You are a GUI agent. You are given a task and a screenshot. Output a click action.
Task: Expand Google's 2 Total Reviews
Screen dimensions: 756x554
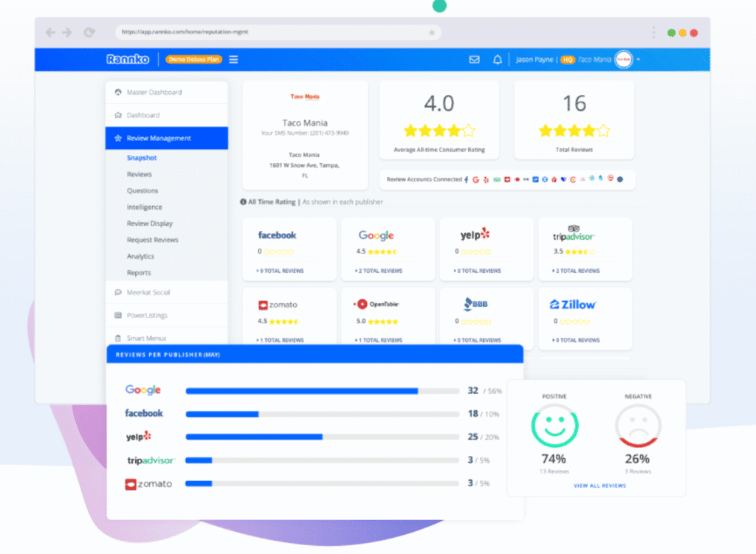coord(381,271)
